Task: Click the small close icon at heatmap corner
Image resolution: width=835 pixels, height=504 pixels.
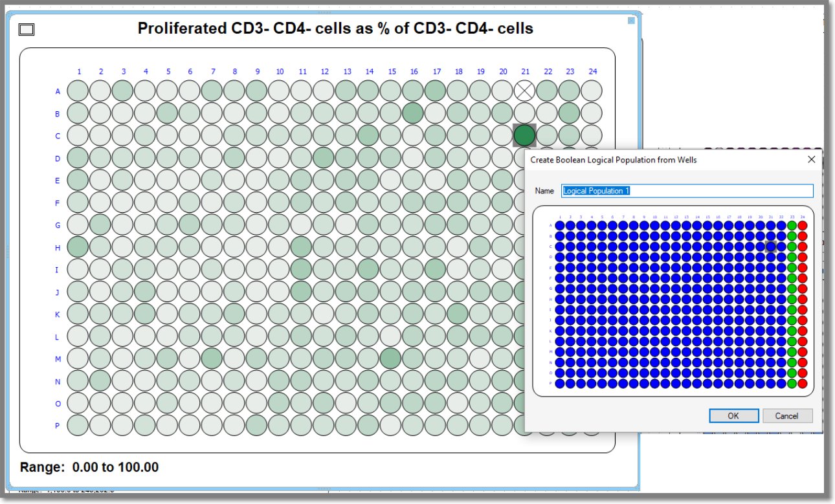Action: coord(631,21)
